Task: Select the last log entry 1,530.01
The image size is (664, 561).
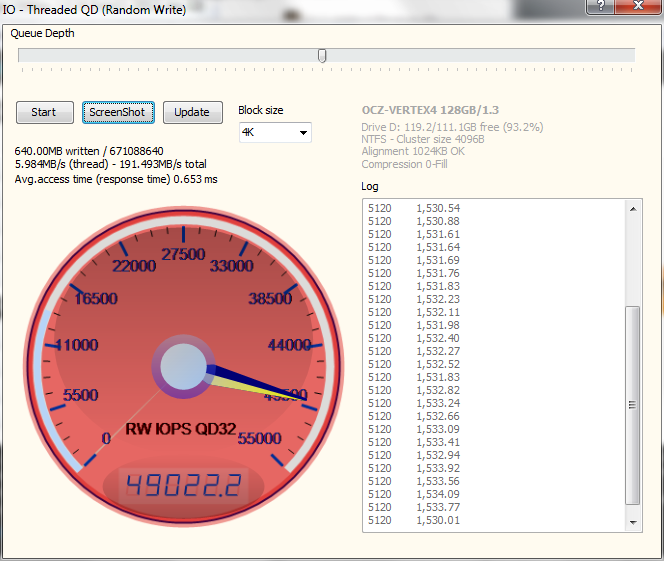Action: [x=440, y=521]
